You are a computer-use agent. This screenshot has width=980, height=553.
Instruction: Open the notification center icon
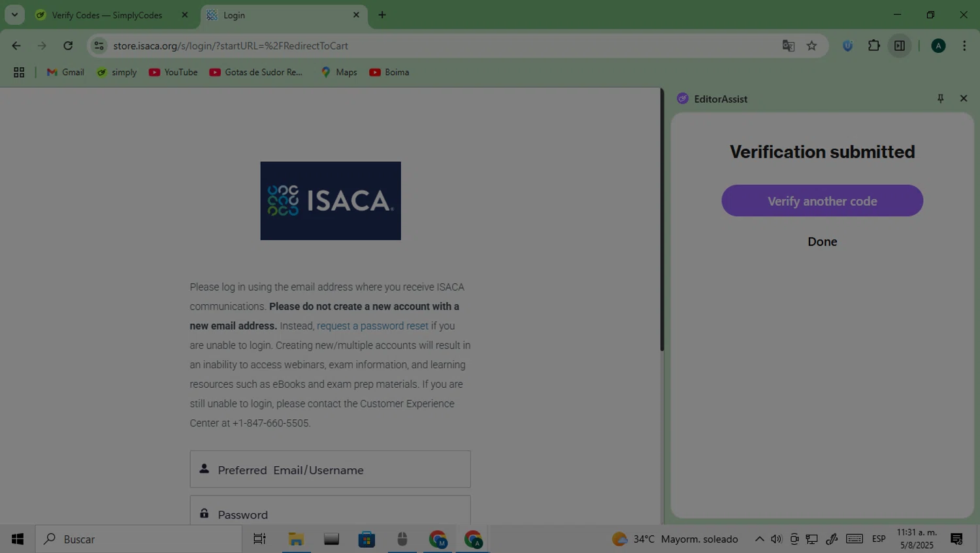[x=956, y=539]
